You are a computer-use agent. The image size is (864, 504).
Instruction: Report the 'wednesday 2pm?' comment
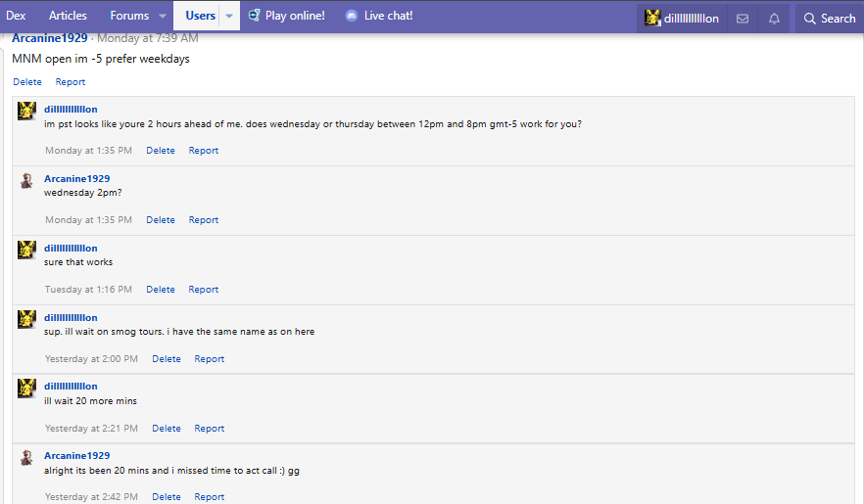point(204,219)
